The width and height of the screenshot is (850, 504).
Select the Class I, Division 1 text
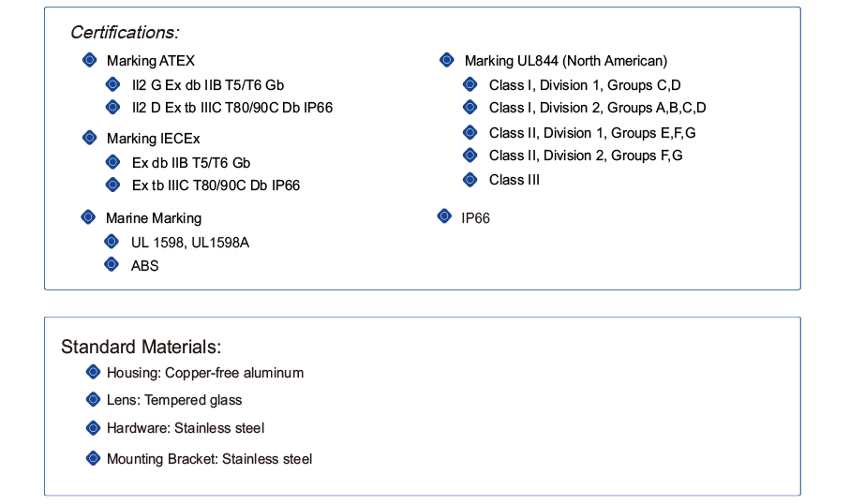pyautogui.click(x=584, y=84)
